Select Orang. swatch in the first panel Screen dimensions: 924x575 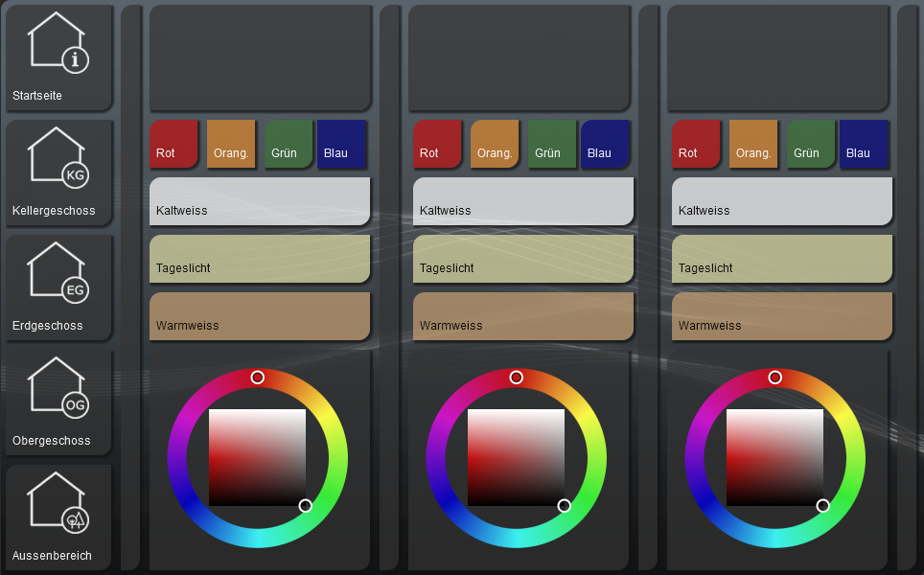(x=231, y=144)
